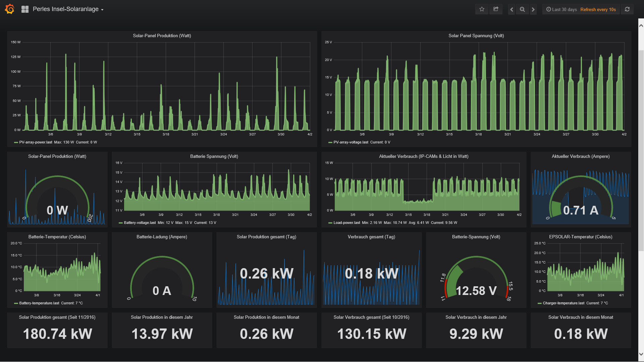Share the dashboard via share icon
644x362 pixels.
[496, 9]
